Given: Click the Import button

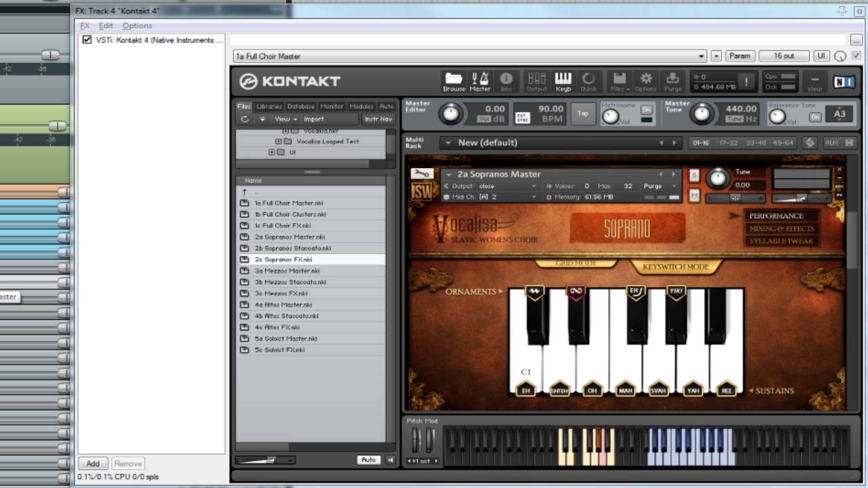Looking at the screenshot, I should click(x=314, y=119).
